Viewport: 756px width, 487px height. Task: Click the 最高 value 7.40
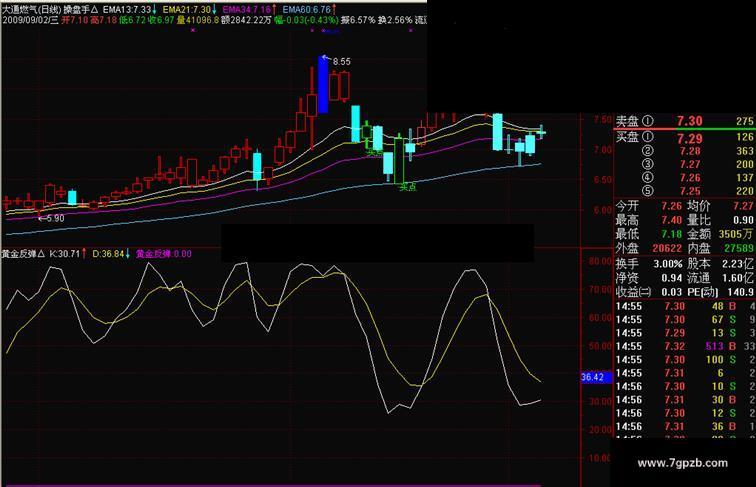pos(672,220)
